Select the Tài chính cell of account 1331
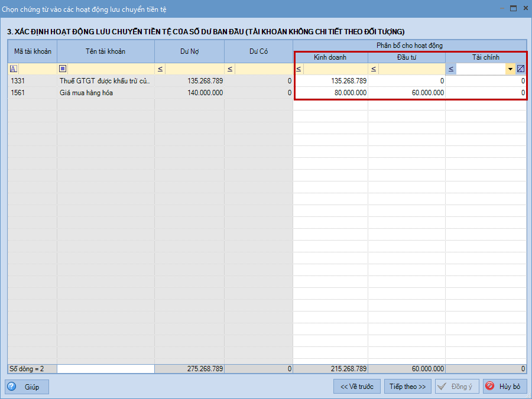 point(485,80)
